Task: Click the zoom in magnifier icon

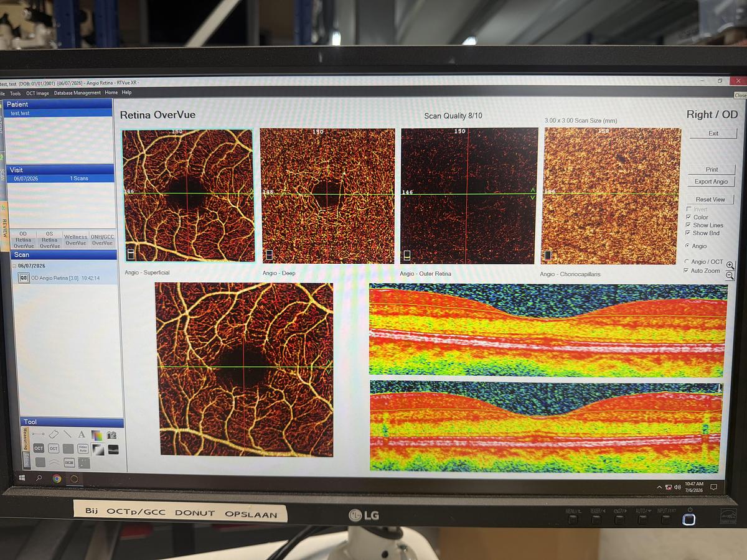Action: pos(730,265)
